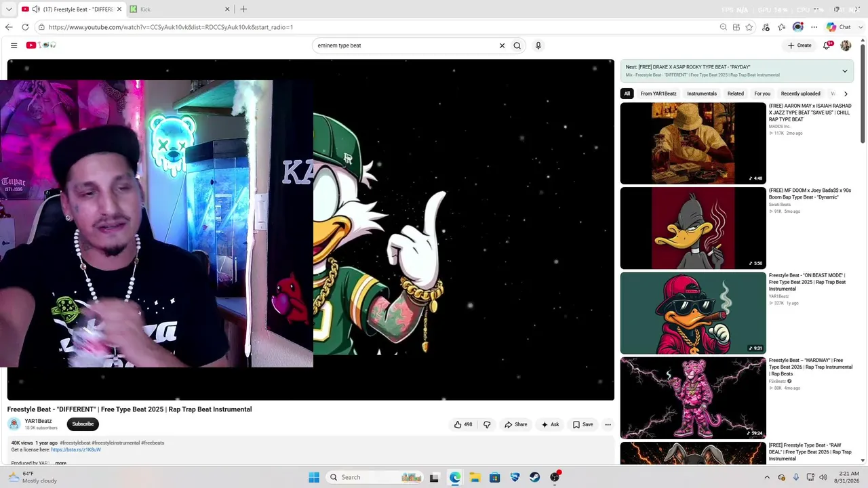Screen dimensions: 868x488
Task: Open the tab actions dropdown arrow
Action: coord(9,9)
